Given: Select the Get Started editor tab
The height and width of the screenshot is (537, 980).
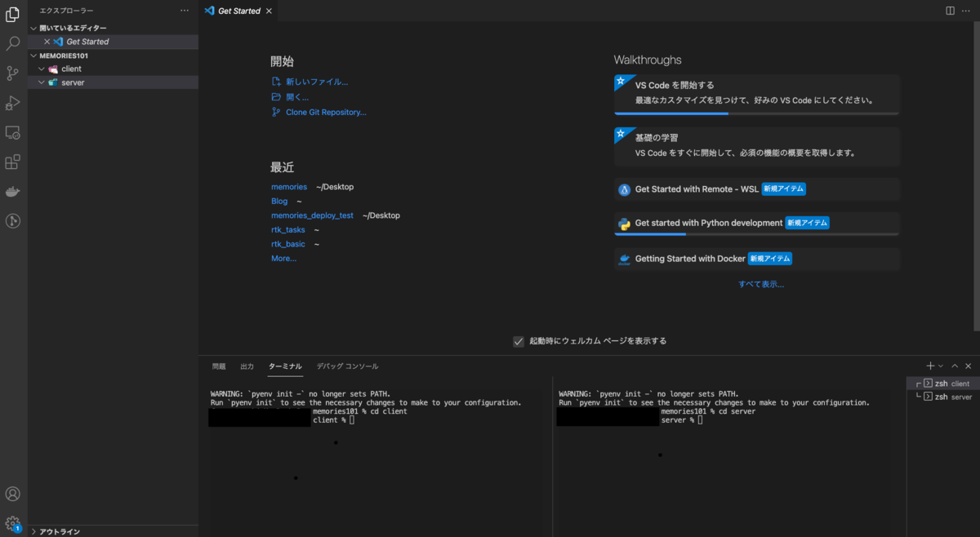Looking at the screenshot, I should click(x=238, y=11).
